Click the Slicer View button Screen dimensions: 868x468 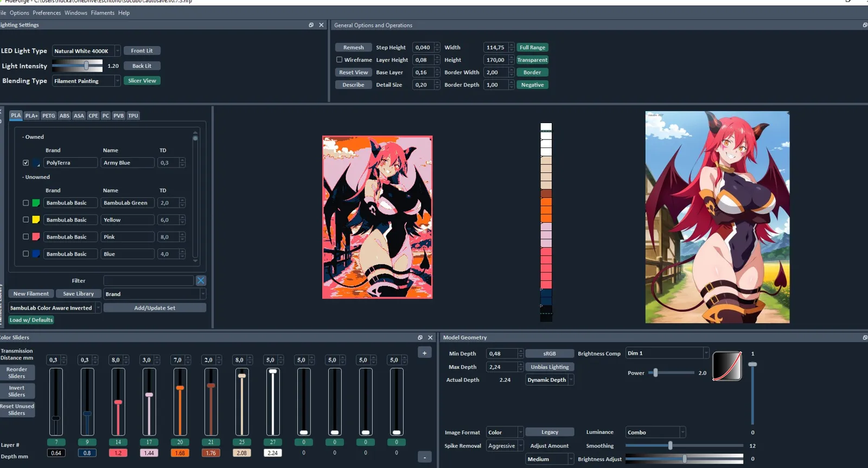142,81
